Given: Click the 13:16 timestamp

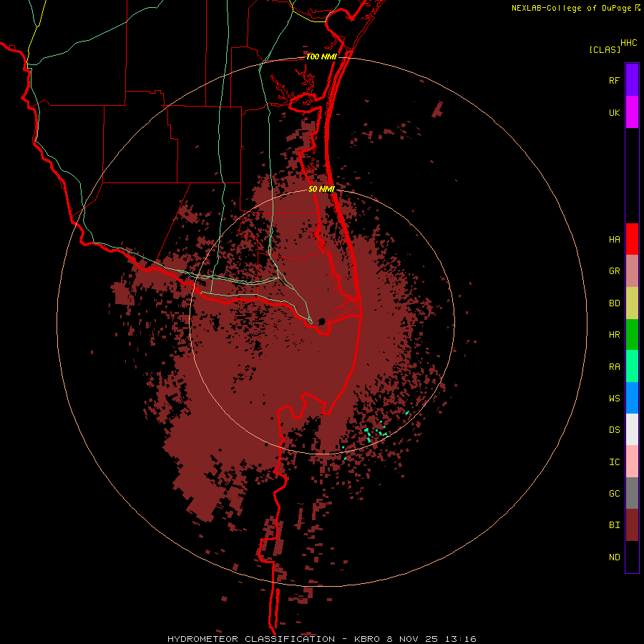Looking at the screenshot, I should (x=460, y=639).
